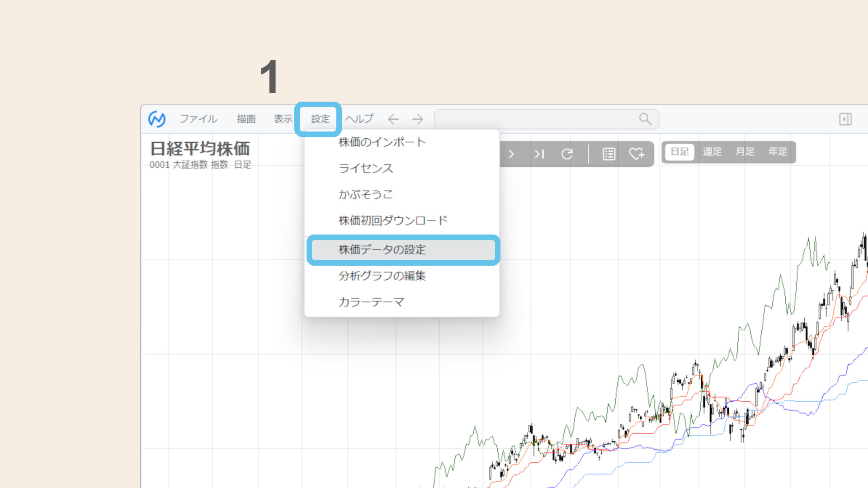
Task: Open the 表示 menu
Action: pyautogui.click(x=283, y=119)
